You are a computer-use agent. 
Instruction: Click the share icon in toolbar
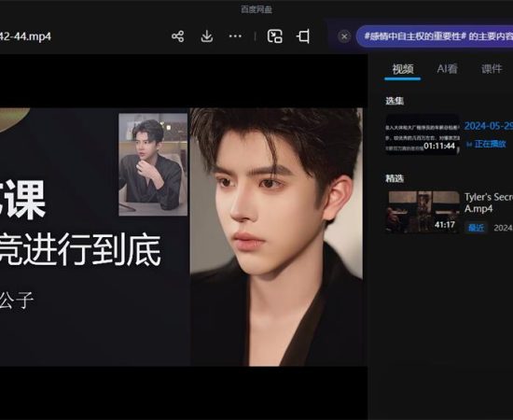click(x=177, y=36)
